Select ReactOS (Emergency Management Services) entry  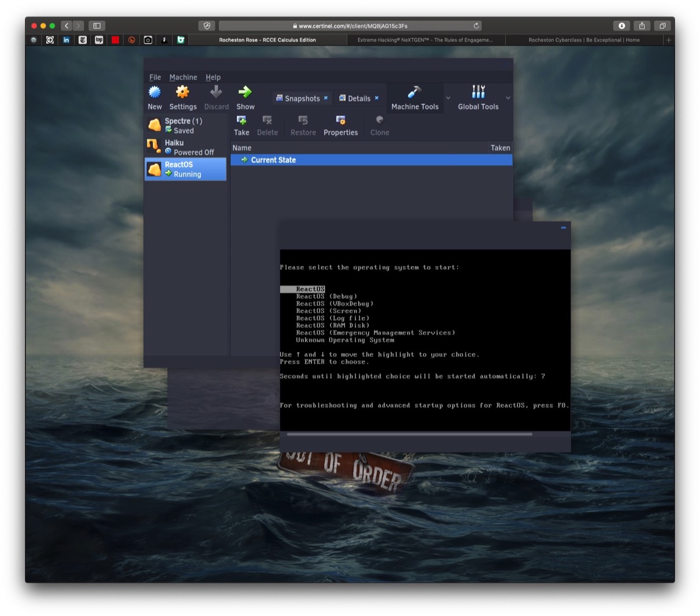pos(375,333)
